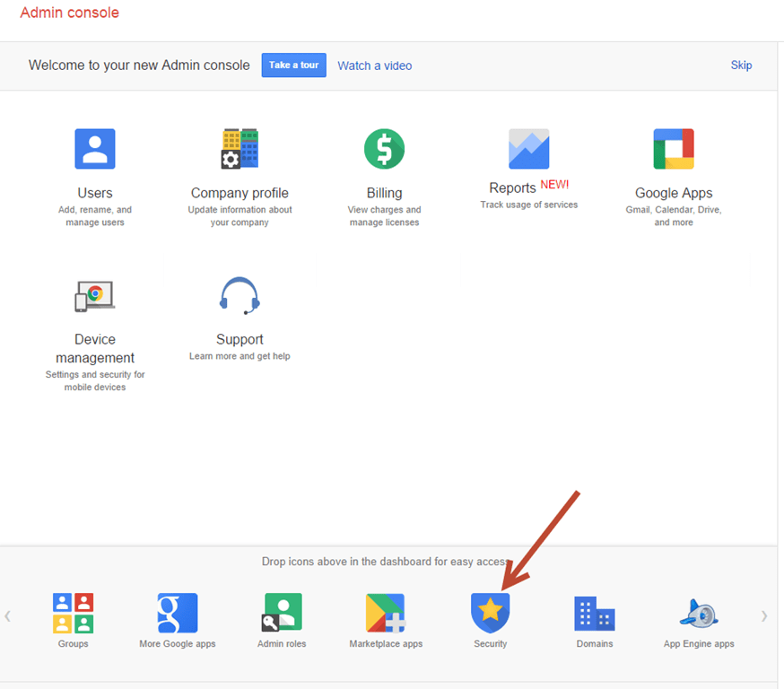Open the Company profile building icon

coord(240,149)
